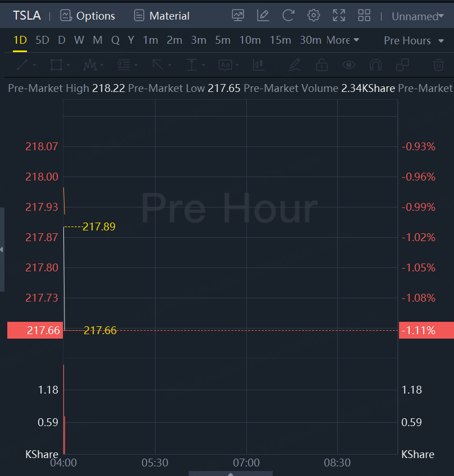The image size is (454, 476).
Task: Open the Material button
Action: click(x=162, y=16)
